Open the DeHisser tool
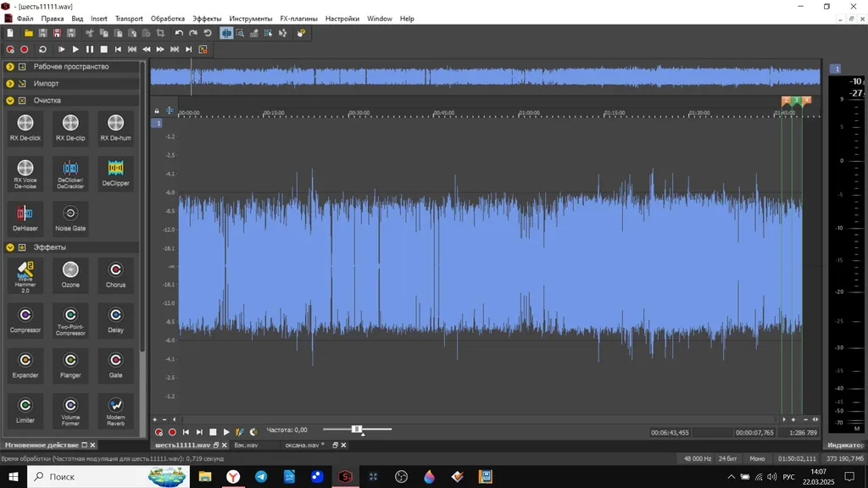 click(25, 218)
